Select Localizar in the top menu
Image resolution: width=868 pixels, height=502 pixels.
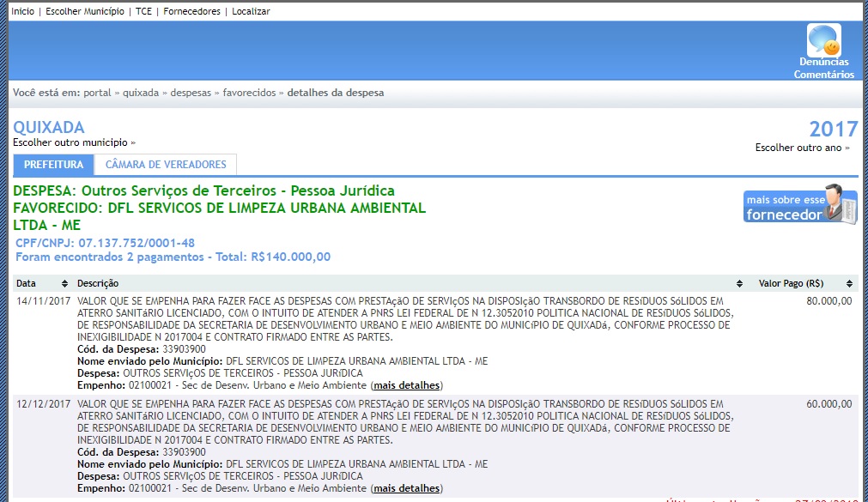point(251,11)
